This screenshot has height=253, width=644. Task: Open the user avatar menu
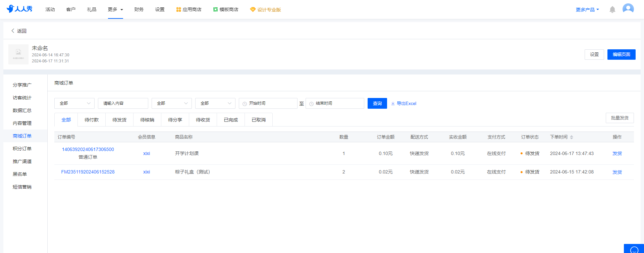click(x=628, y=9)
